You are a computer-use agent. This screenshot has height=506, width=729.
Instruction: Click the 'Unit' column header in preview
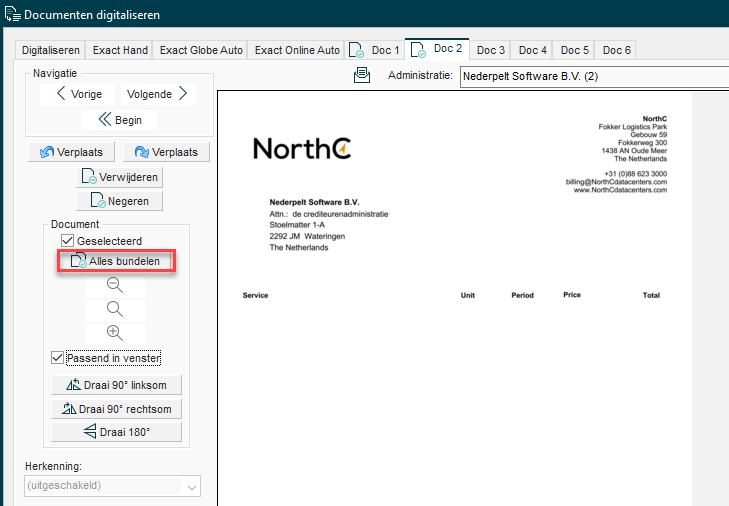tap(468, 295)
